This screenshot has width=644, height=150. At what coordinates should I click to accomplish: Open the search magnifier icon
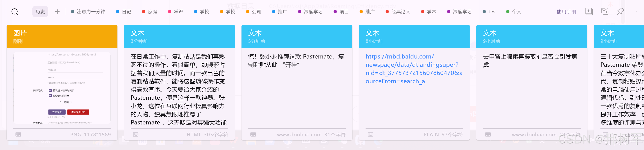(15, 12)
